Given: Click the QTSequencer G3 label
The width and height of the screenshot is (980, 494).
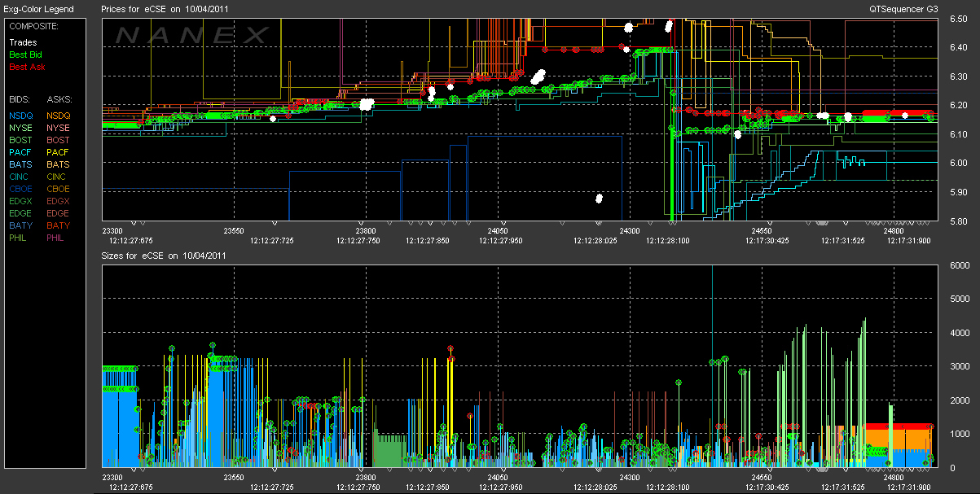Looking at the screenshot, I should click(x=902, y=9).
